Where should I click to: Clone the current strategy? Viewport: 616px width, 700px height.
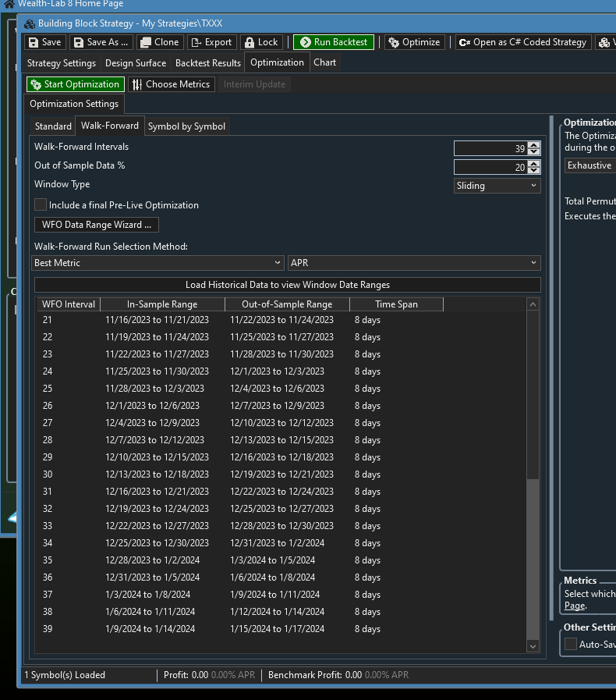point(160,42)
